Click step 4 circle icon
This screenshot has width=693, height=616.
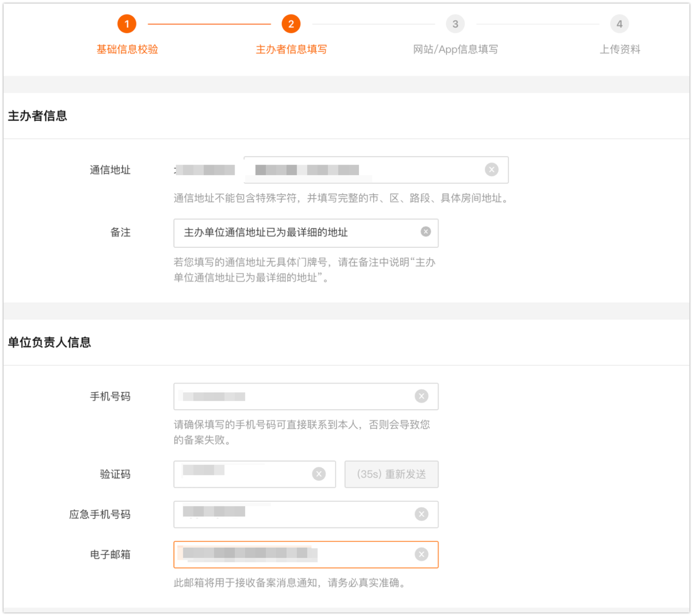619,24
